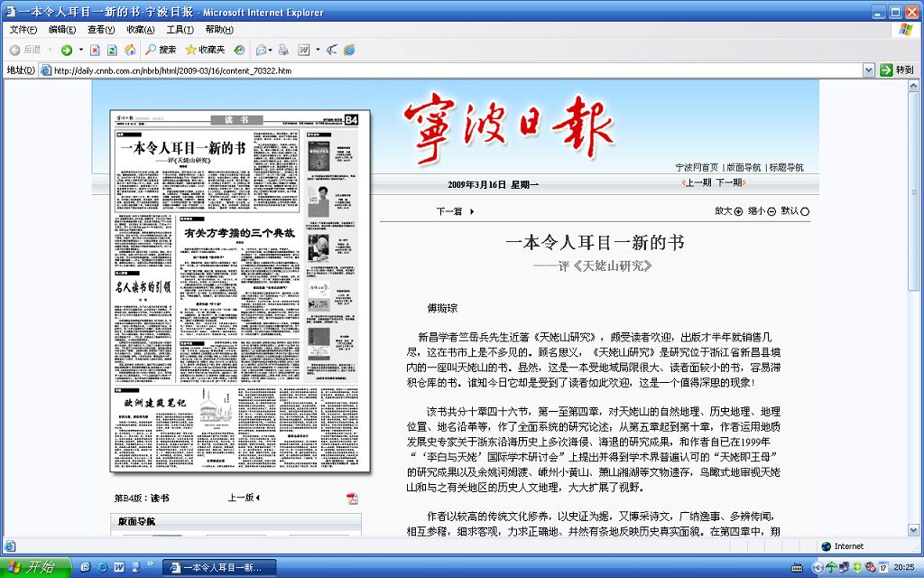Go to the Home page icon
The image size is (924, 578).
[x=130, y=51]
